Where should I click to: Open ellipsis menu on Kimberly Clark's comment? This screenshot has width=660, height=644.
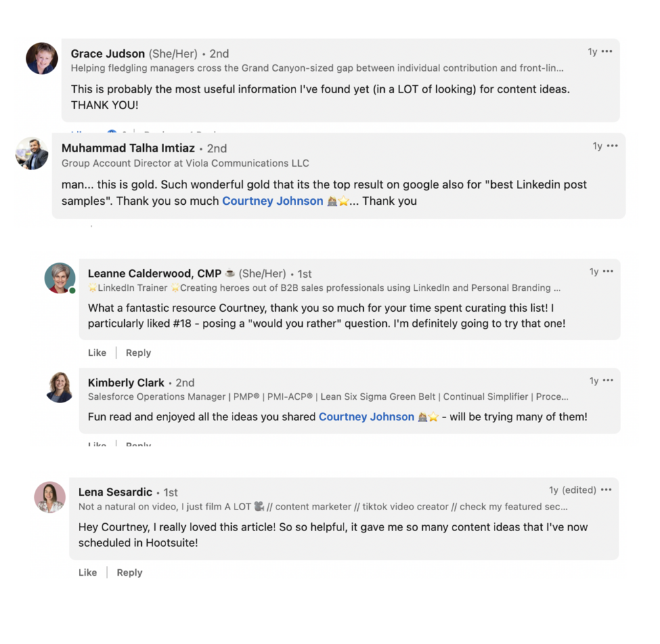(x=608, y=381)
